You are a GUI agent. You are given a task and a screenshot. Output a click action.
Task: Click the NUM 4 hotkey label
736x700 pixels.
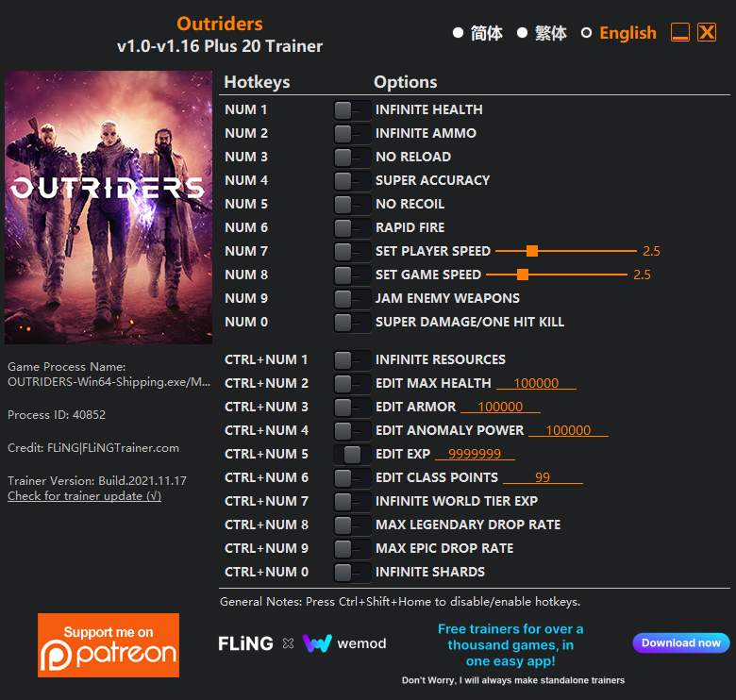pyautogui.click(x=246, y=180)
